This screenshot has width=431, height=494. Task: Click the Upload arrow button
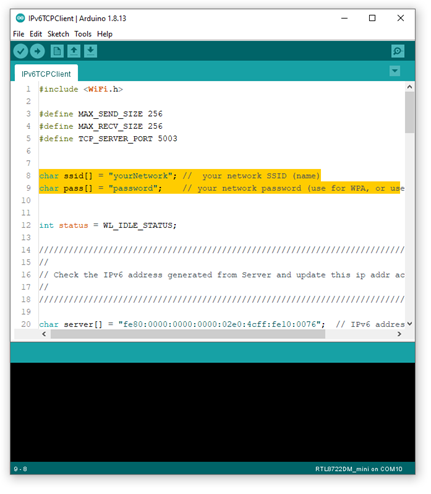(x=37, y=51)
